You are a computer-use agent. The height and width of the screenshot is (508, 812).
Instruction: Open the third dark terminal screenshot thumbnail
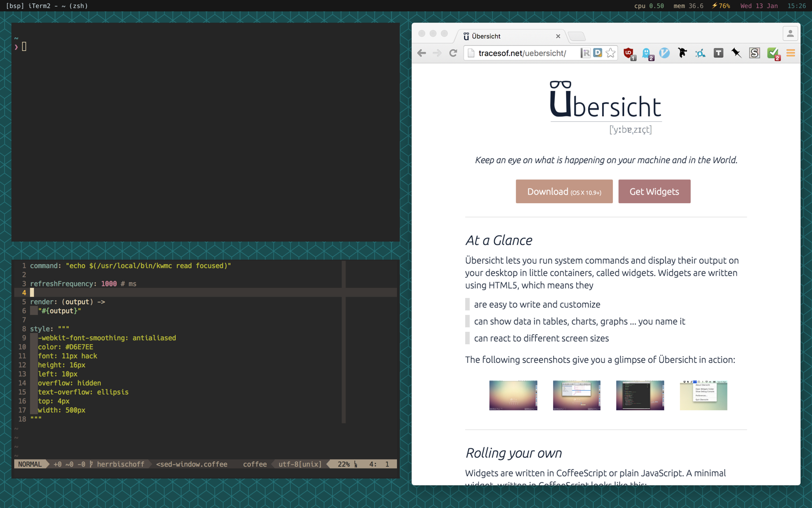point(640,395)
